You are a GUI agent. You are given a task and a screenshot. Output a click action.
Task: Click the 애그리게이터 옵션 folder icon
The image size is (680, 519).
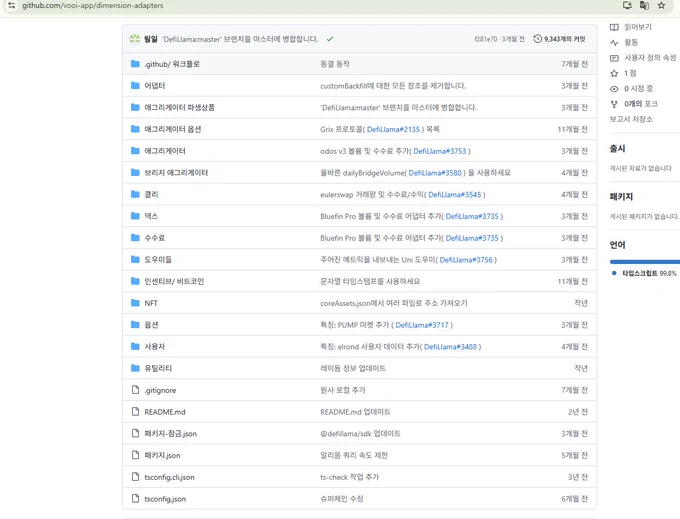point(135,129)
